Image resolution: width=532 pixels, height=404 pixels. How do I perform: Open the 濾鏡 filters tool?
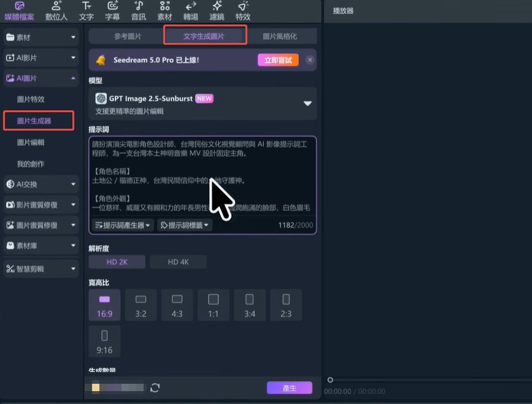217,11
